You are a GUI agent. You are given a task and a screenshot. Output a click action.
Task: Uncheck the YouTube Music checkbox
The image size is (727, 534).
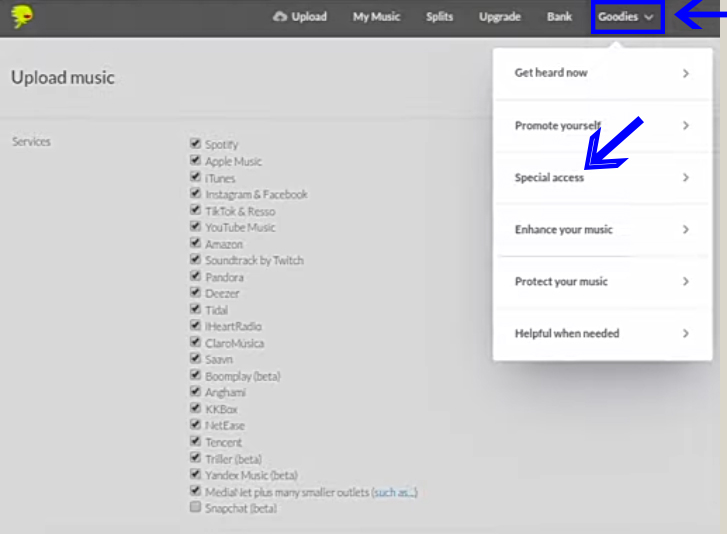pyautogui.click(x=195, y=226)
